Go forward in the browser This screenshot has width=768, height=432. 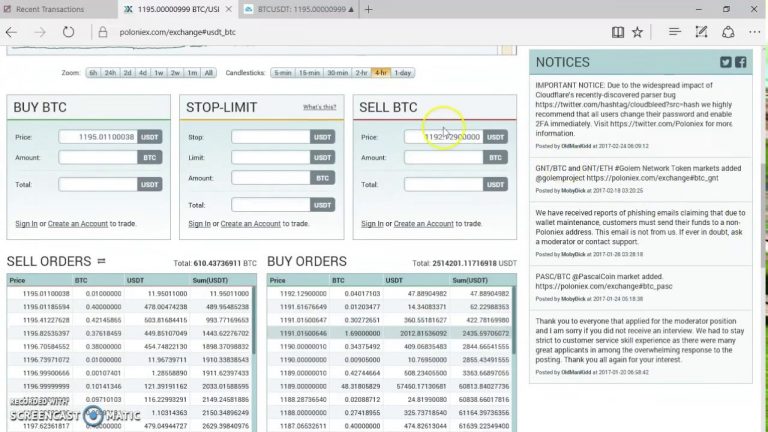tap(40, 32)
